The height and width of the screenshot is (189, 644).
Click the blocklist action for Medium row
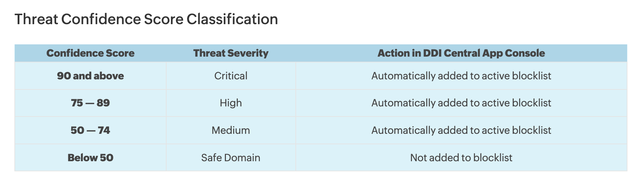pos(461,130)
